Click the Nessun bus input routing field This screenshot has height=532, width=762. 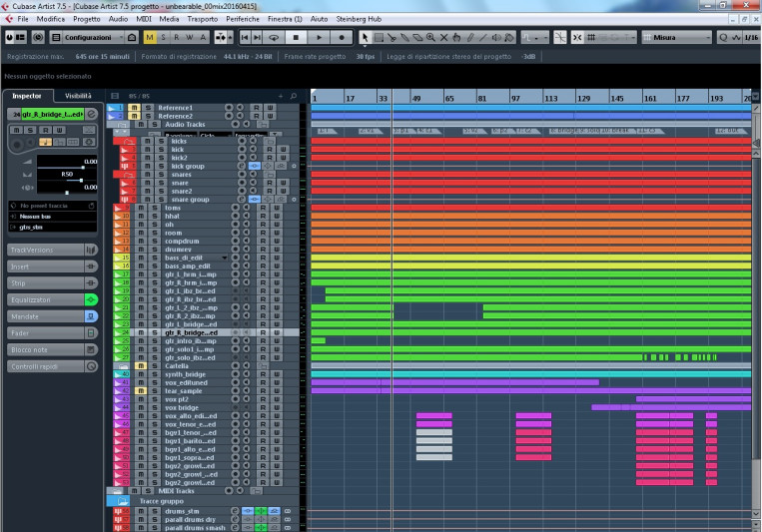53,217
